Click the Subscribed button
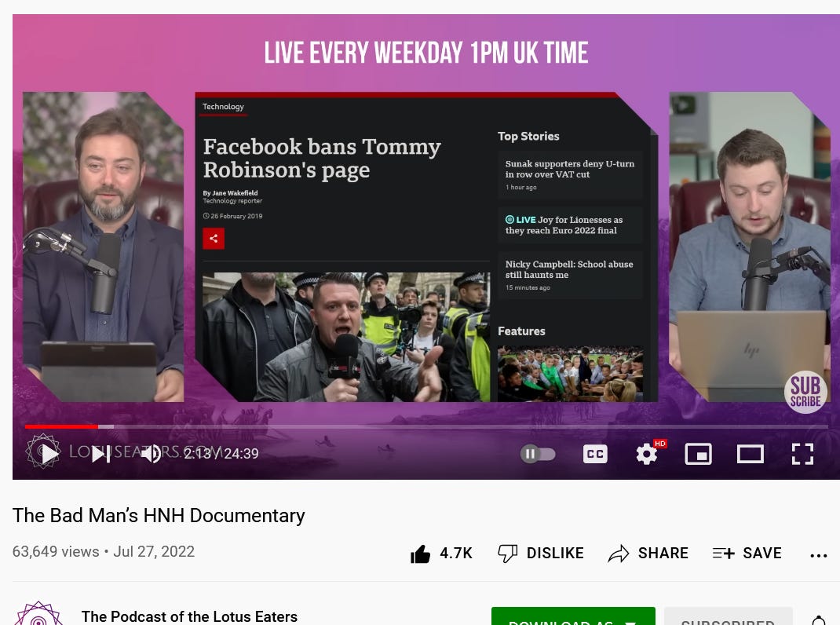This screenshot has height=625, width=840. 728,616
